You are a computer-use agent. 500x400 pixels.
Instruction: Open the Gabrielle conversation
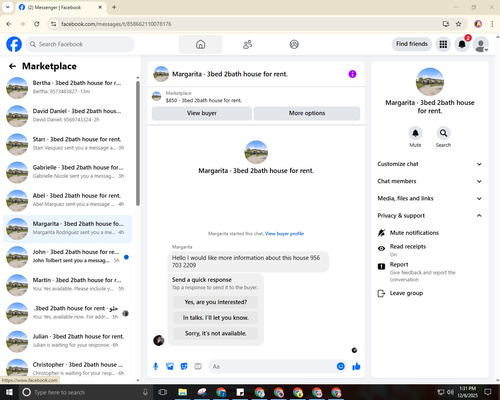[x=68, y=172]
